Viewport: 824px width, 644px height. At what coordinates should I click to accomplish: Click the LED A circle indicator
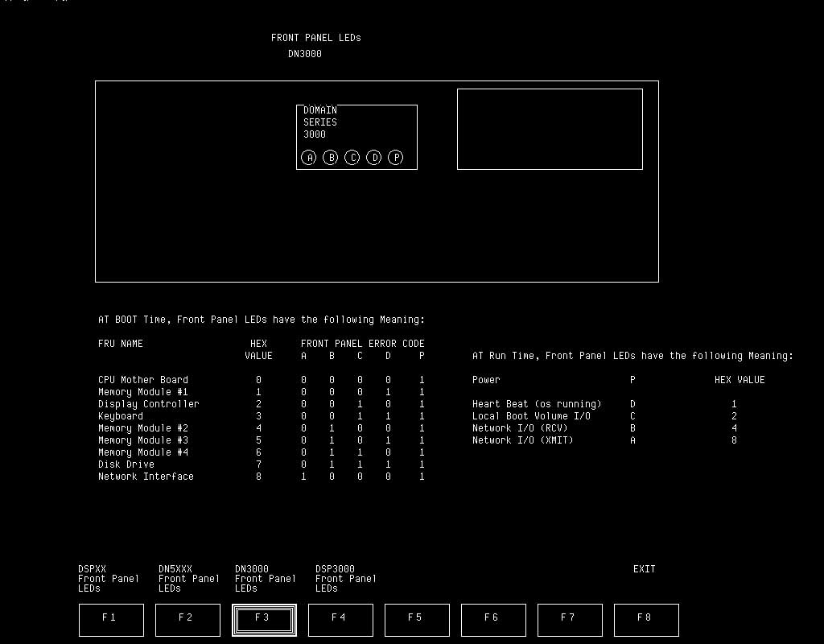point(309,158)
